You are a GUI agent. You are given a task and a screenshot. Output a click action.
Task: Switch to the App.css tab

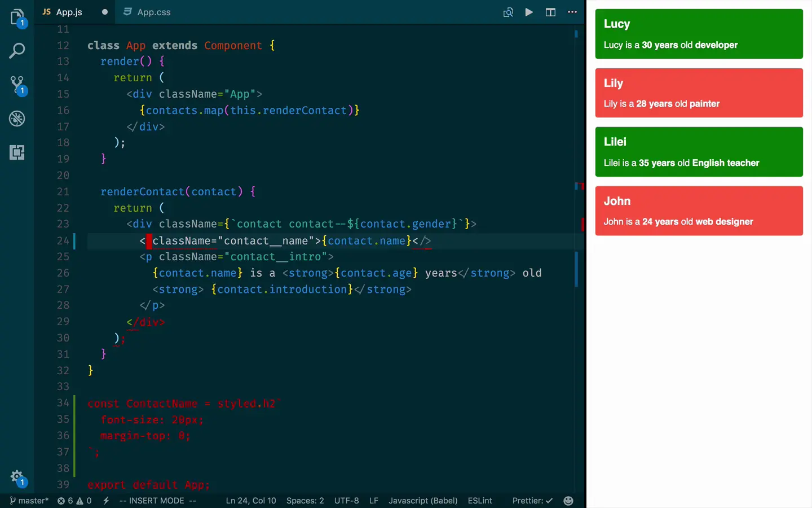coord(147,12)
